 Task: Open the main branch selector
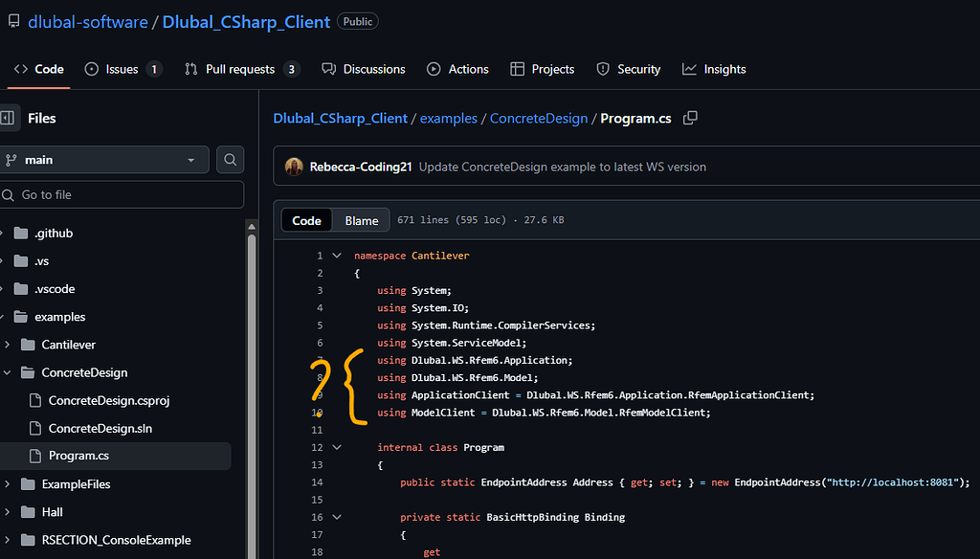click(105, 159)
